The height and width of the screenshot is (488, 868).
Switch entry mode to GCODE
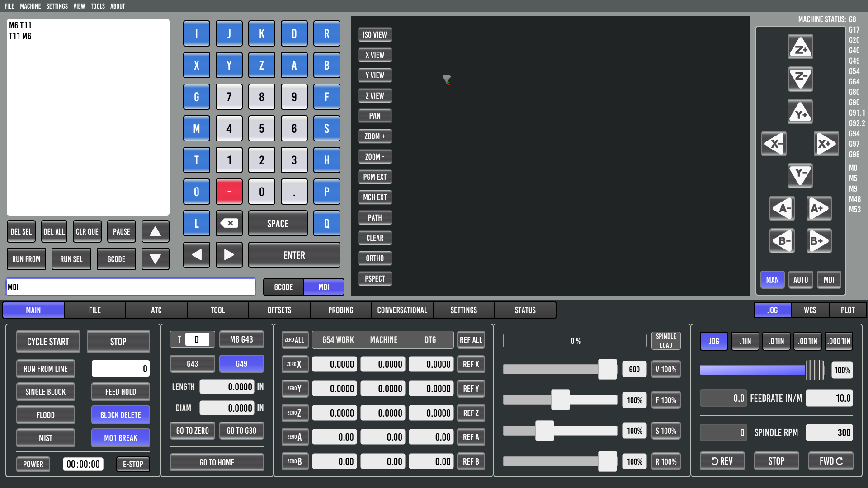point(283,287)
